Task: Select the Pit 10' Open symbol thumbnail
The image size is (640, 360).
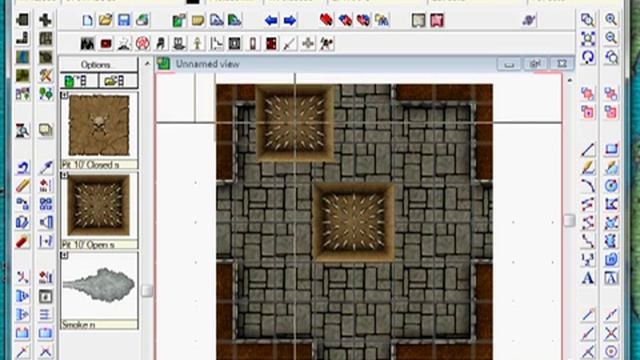Action: pyautogui.click(x=99, y=205)
